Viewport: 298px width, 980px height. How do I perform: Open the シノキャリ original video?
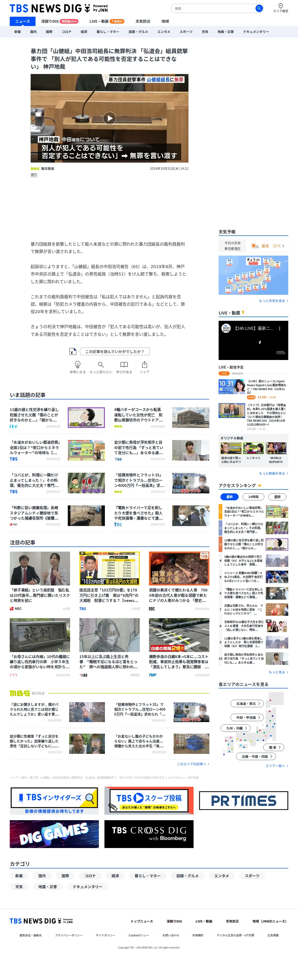253,451
